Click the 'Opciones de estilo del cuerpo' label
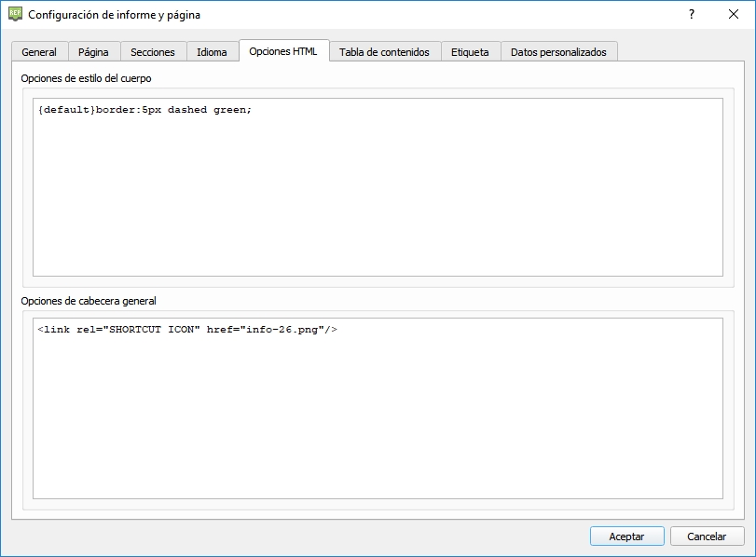 point(86,78)
